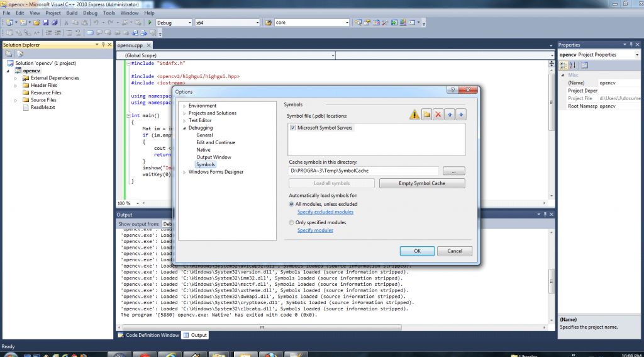Image resolution: width=644 pixels, height=357 pixels.
Task: Open the core find combo box
Action: (347, 23)
